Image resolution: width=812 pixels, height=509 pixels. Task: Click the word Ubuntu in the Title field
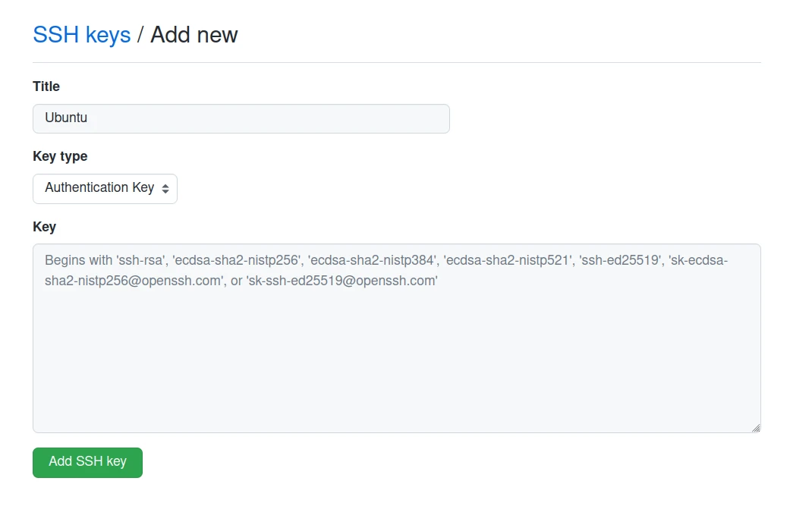(x=66, y=118)
